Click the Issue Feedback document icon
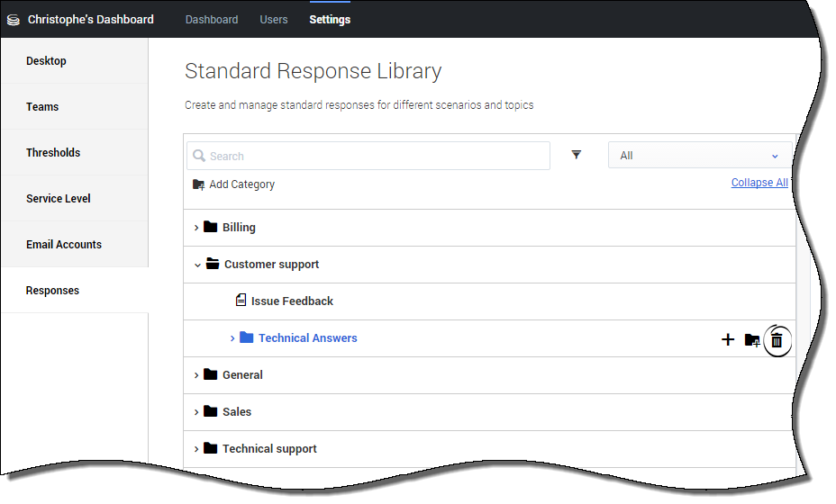 point(241,301)
